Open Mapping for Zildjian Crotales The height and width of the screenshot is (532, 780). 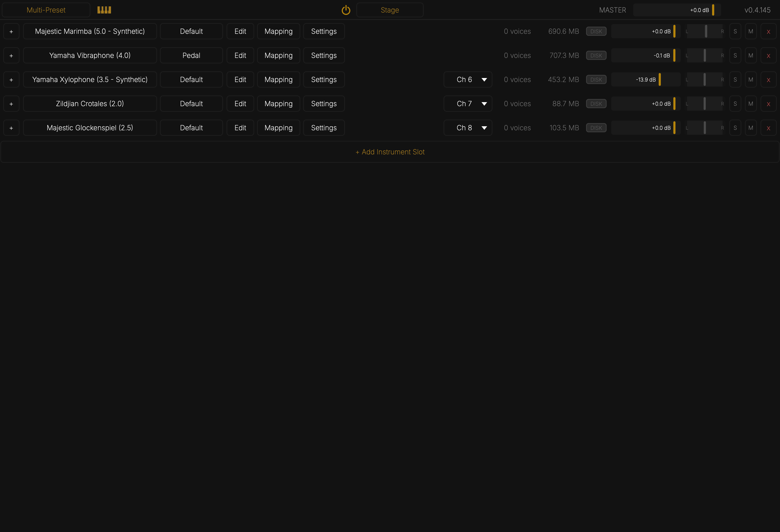(279, 104)
